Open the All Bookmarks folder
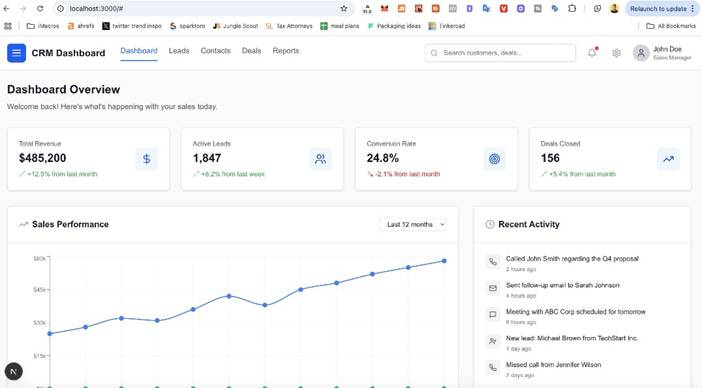This screenshot has width=702, height=388. pyautogui.click(x=671, y=26)
